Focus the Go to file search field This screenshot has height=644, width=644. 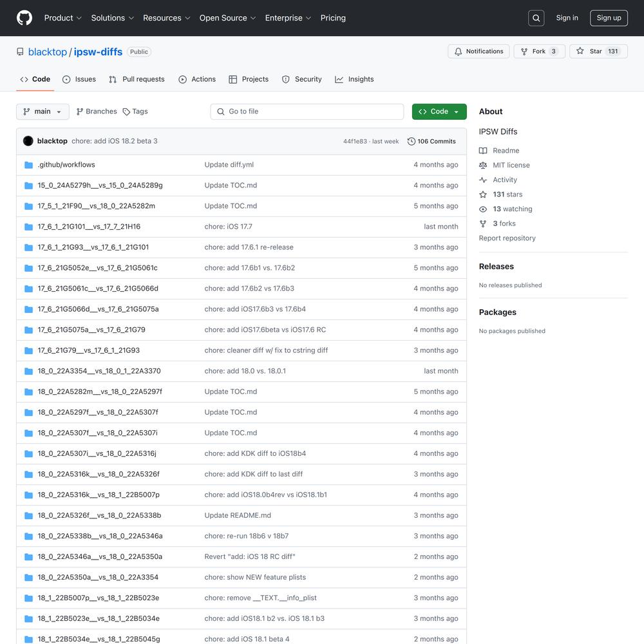pyautogui.click(x=307, y=111)
